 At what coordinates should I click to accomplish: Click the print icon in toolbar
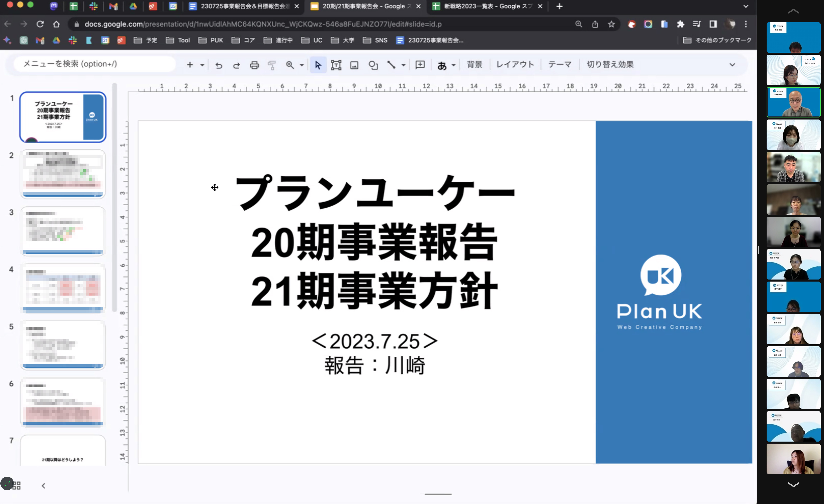(x=254, y=65)
